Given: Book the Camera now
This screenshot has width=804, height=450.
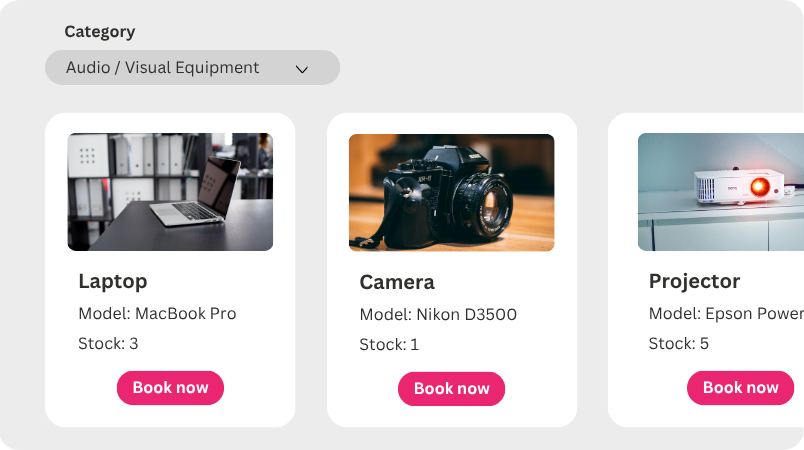Looking at the screenshot, I should [451, 389].
